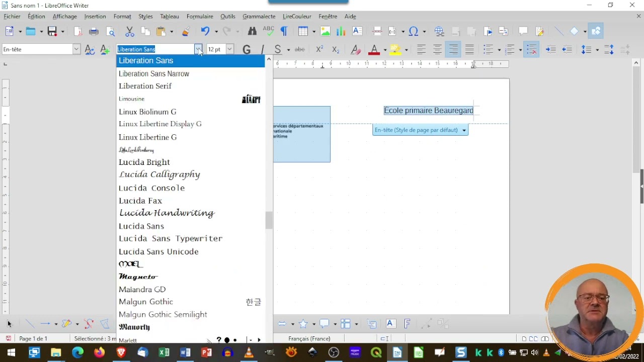
Task: Click the font name input field
Action: (x=155, y=49)
